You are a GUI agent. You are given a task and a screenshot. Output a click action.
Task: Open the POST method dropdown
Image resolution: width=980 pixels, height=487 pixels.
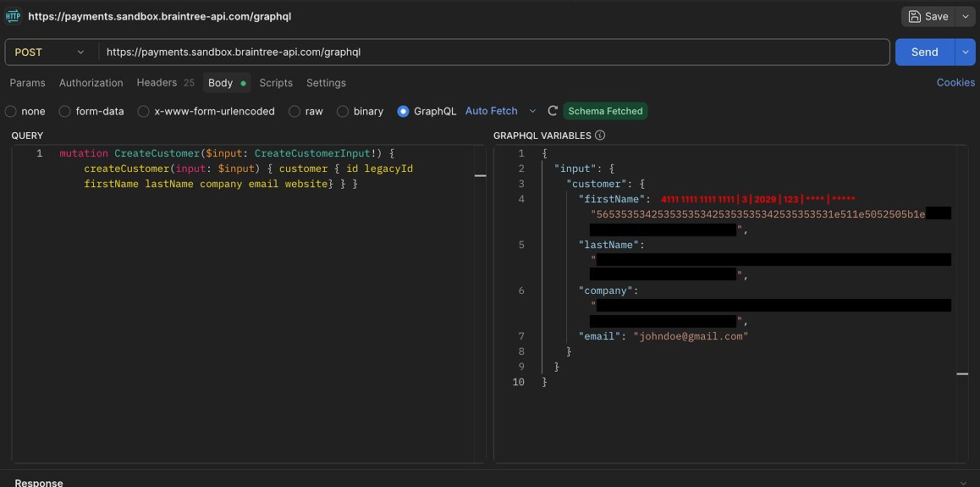[x=50, y=52]
